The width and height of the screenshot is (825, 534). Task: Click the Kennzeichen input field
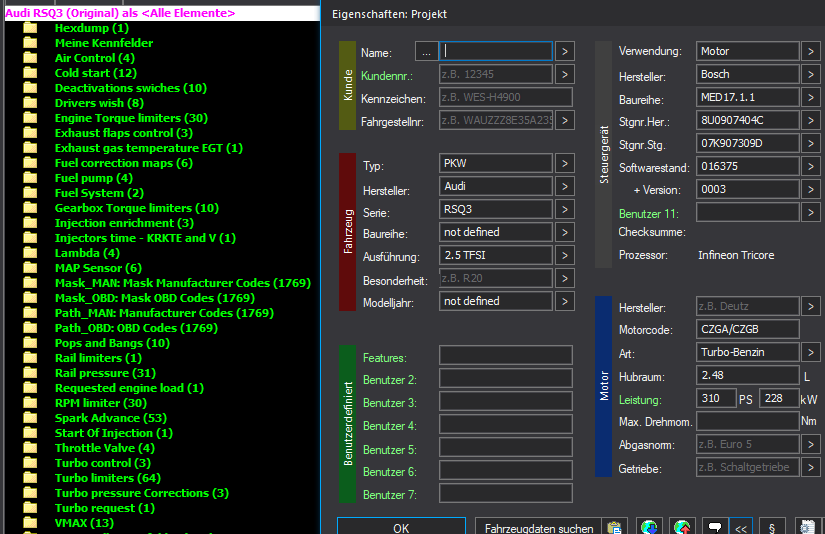[x=506, y=97]
